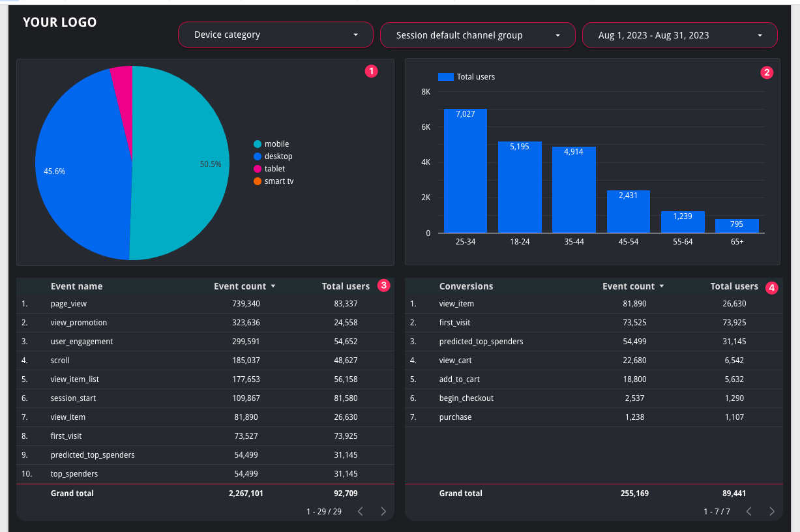Click the red number 2 marker badge
This screenshot has height=532, width=800.
(767, 72)
